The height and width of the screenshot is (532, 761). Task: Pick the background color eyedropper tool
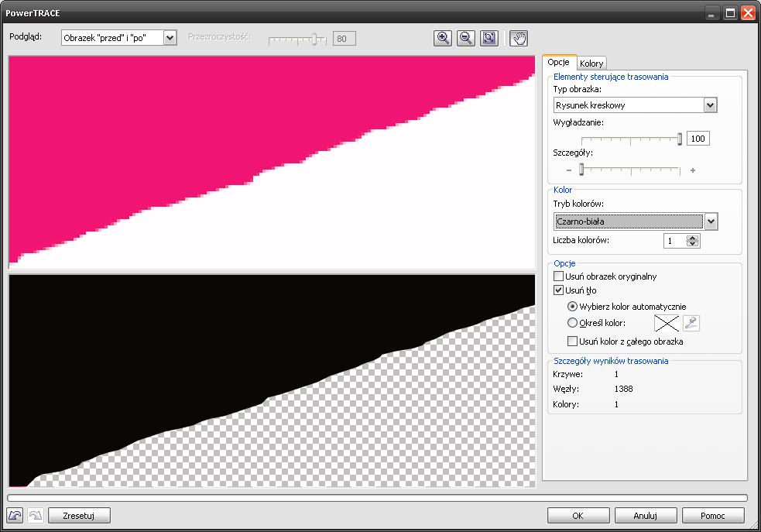[691, 324]
